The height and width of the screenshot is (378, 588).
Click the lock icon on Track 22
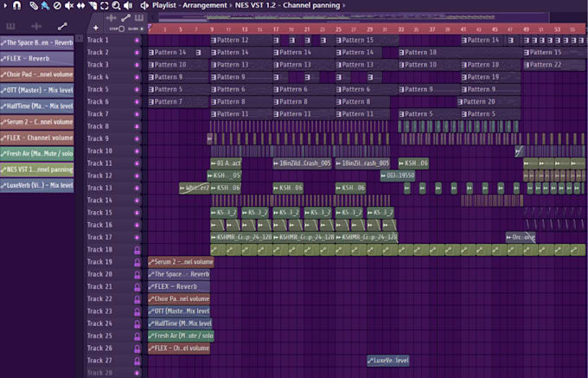coord(137,299)
